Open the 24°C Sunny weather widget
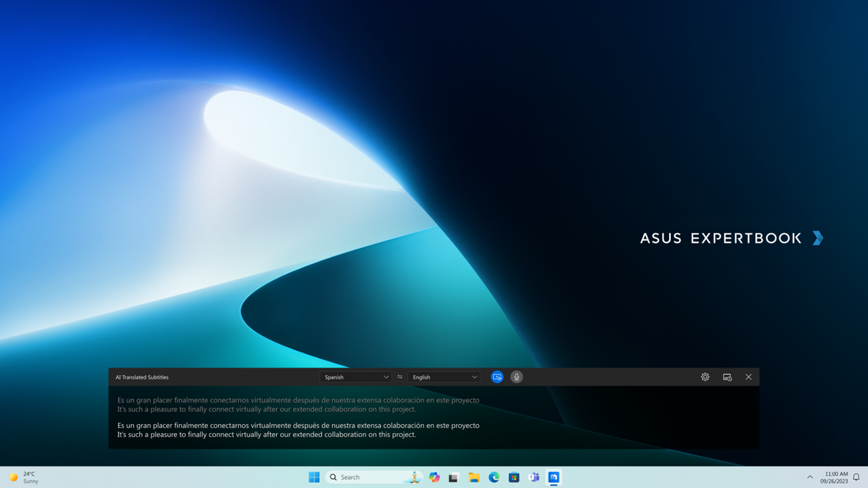Screen dimensions: 868x488 (x=24, y=477)
